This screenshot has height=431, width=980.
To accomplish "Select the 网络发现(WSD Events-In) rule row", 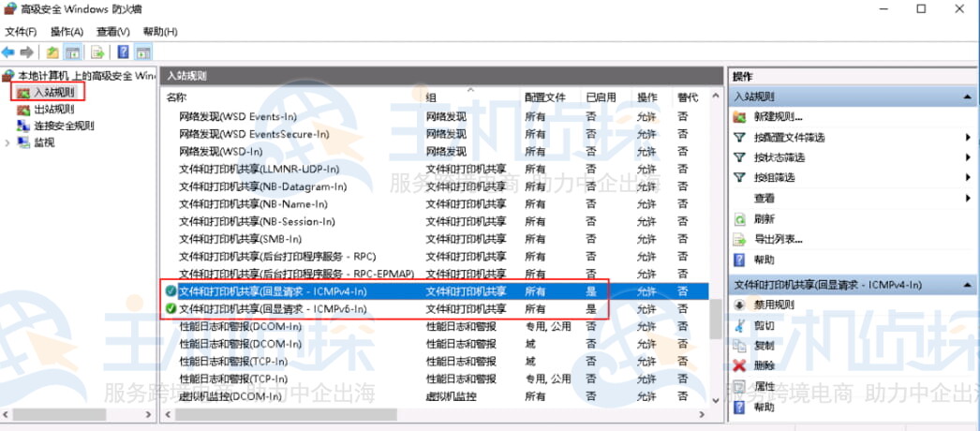I will click(437, 117).
